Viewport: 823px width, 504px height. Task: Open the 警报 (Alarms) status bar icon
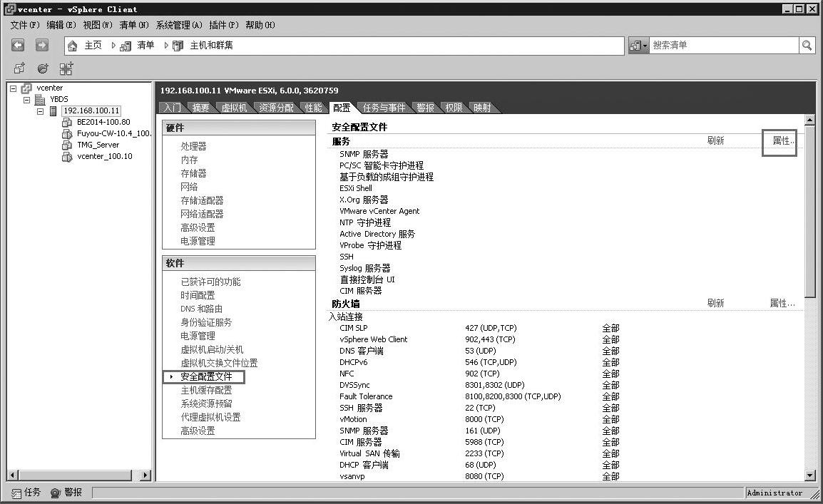tap(55, 493)
